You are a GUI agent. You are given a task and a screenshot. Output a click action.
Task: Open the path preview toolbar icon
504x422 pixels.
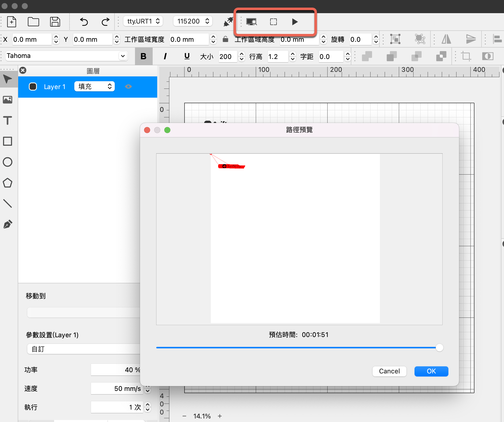pos(251,22)
